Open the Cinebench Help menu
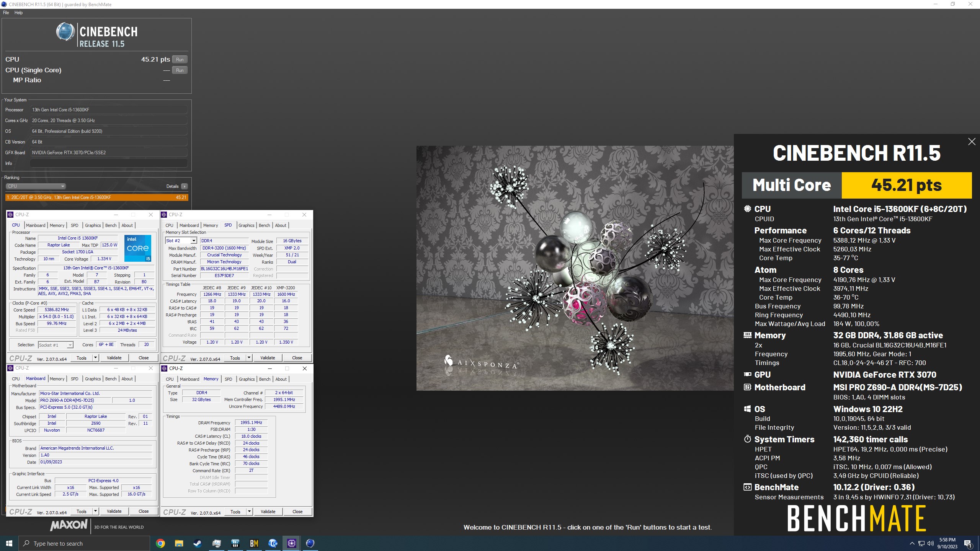The image size is (980, 551). 18,13
